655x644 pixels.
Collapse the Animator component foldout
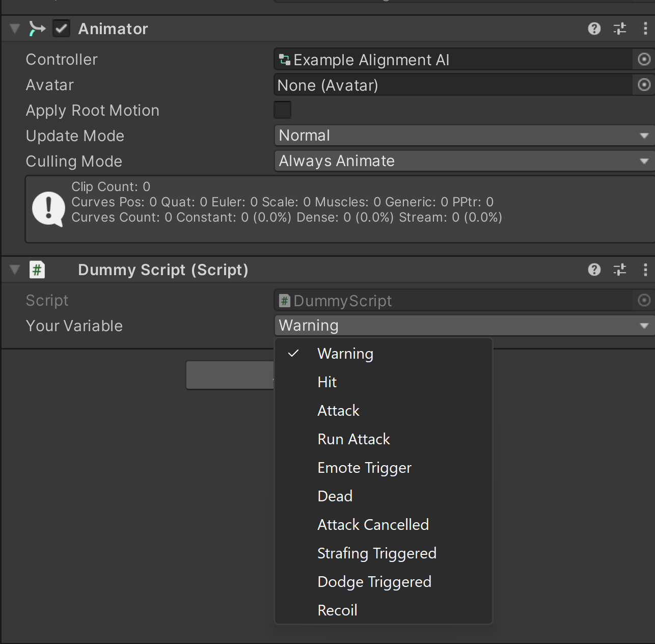pos(15,29)
